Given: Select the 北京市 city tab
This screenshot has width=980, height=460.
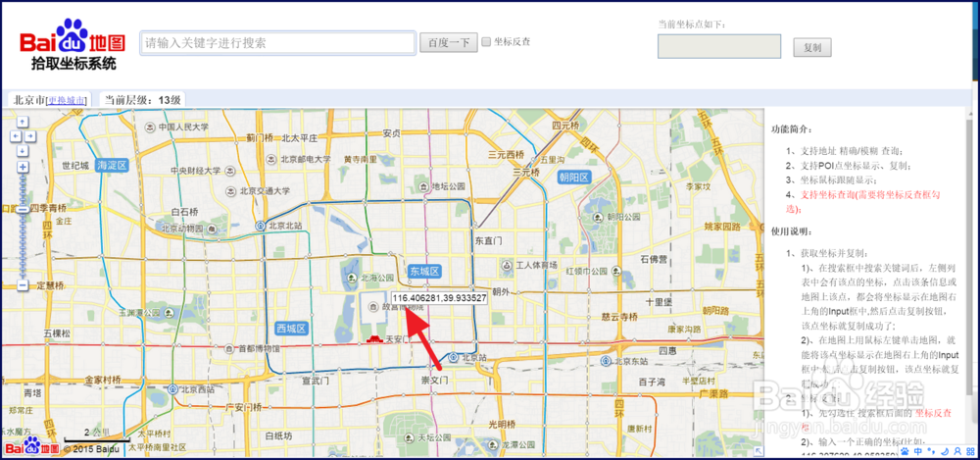Looking at the screenshot, I should click(x=49, y=99).
